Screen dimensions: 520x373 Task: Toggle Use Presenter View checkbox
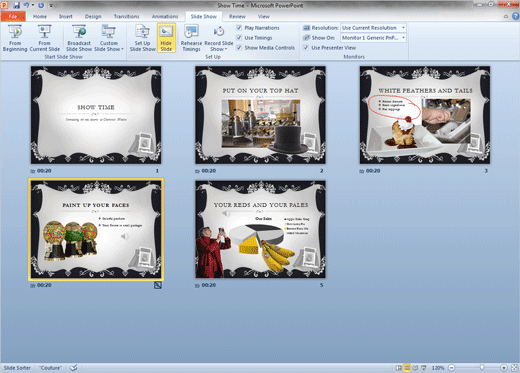pos(306,48)
